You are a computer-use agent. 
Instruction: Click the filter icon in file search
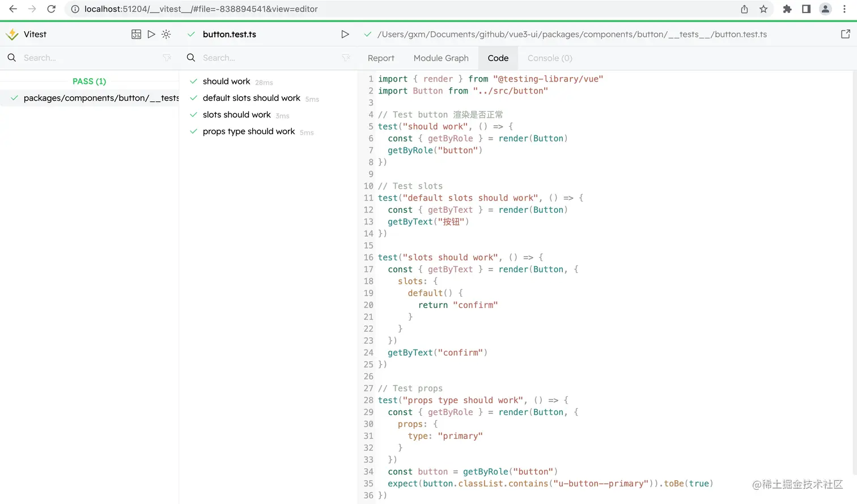pyautogui.click(x=167, y=58)
